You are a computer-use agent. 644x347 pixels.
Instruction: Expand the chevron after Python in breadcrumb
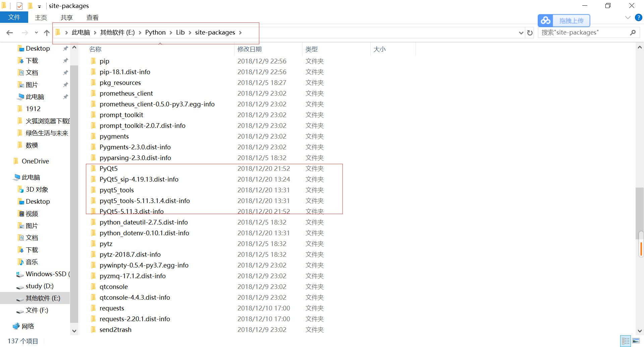coord(171,33)
